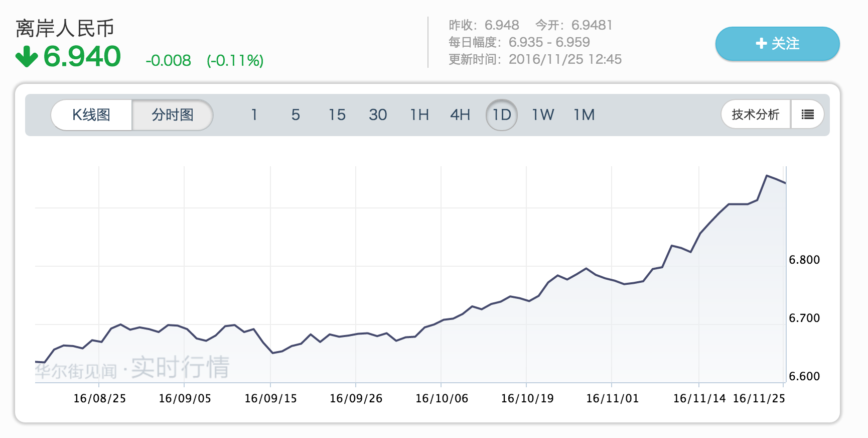Click the 16/11/25 date label

click(759, 398)
